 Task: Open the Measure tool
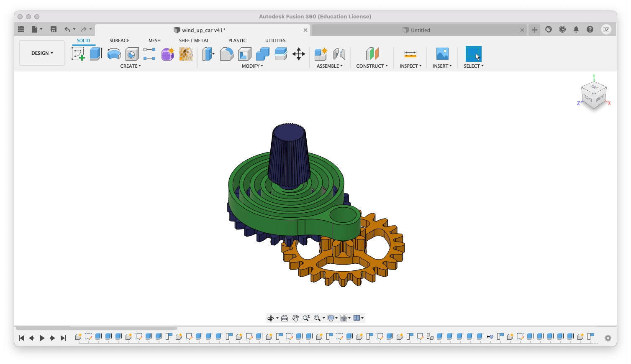tap(410, 54)
